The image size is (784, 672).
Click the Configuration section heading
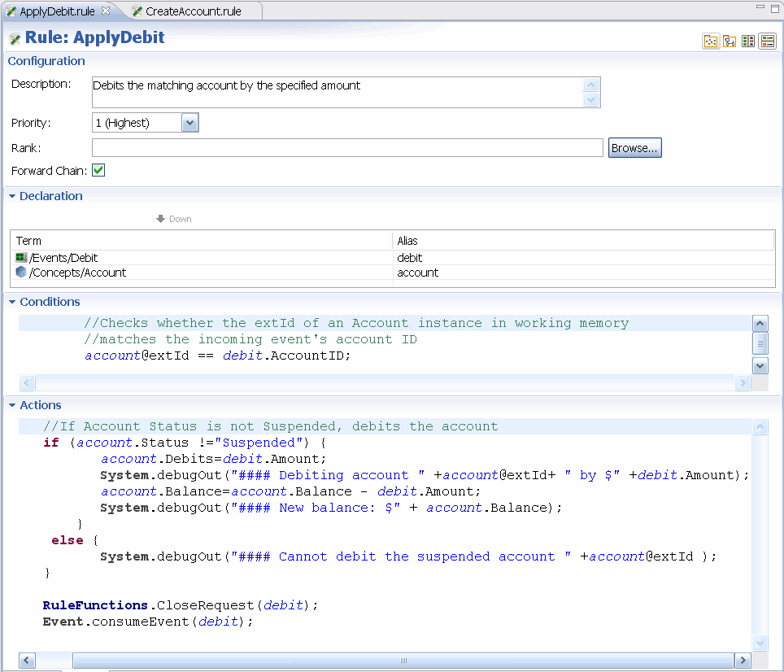(x=46, y=61)
